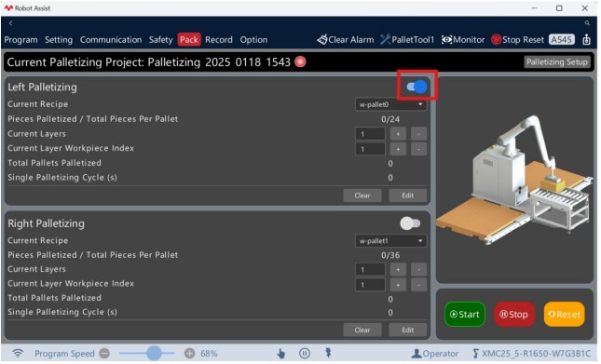Open the w-pallet0 recipe dropdown

392,105
